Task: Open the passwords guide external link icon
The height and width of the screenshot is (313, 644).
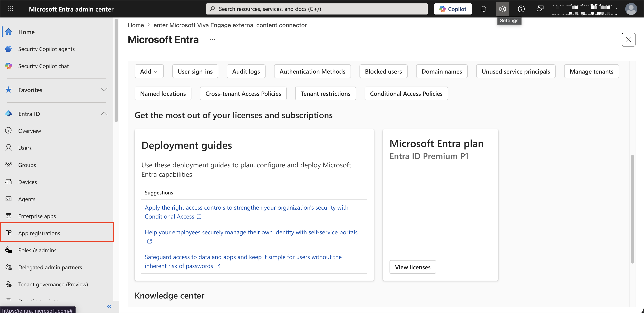Action: coord(218,266)
